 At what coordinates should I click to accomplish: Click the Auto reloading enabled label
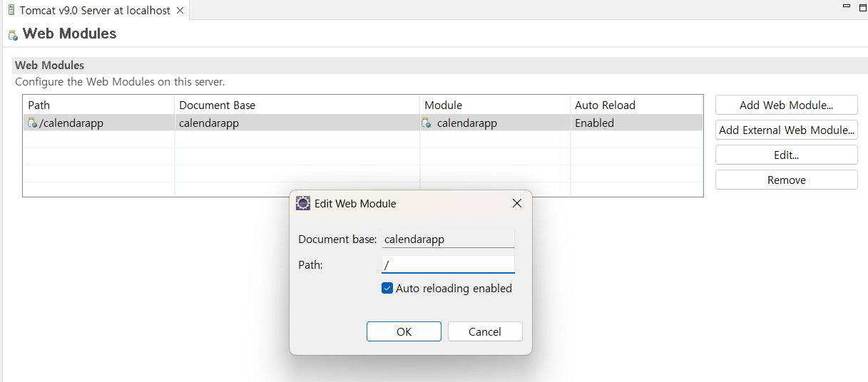pos(454,289)
